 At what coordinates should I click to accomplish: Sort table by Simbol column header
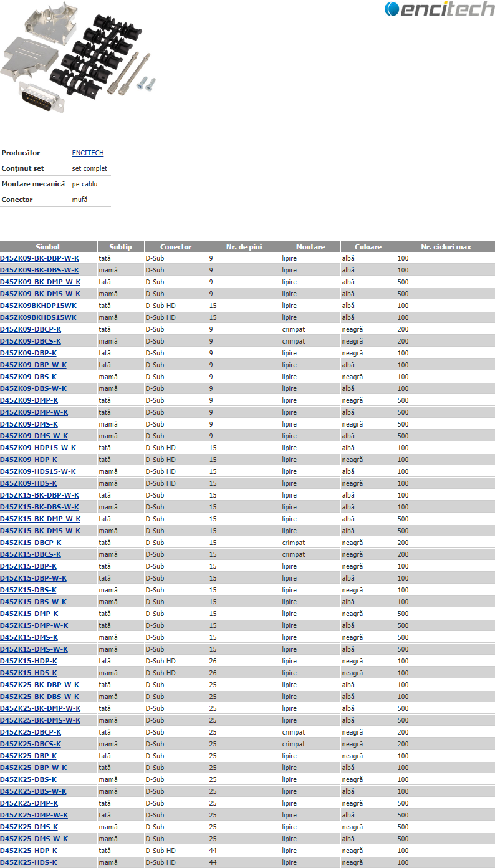[48, 247]
